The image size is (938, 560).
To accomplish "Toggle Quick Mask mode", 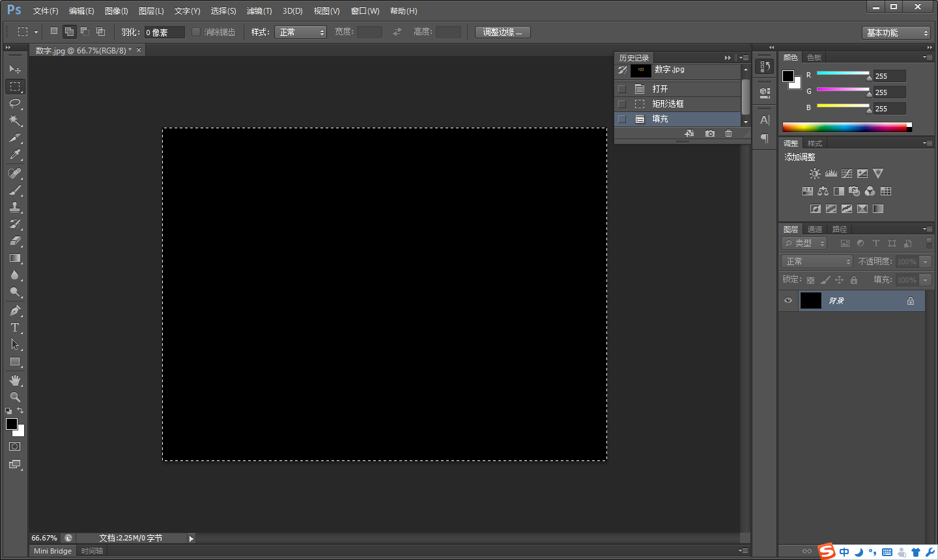I will pos(15,447).
